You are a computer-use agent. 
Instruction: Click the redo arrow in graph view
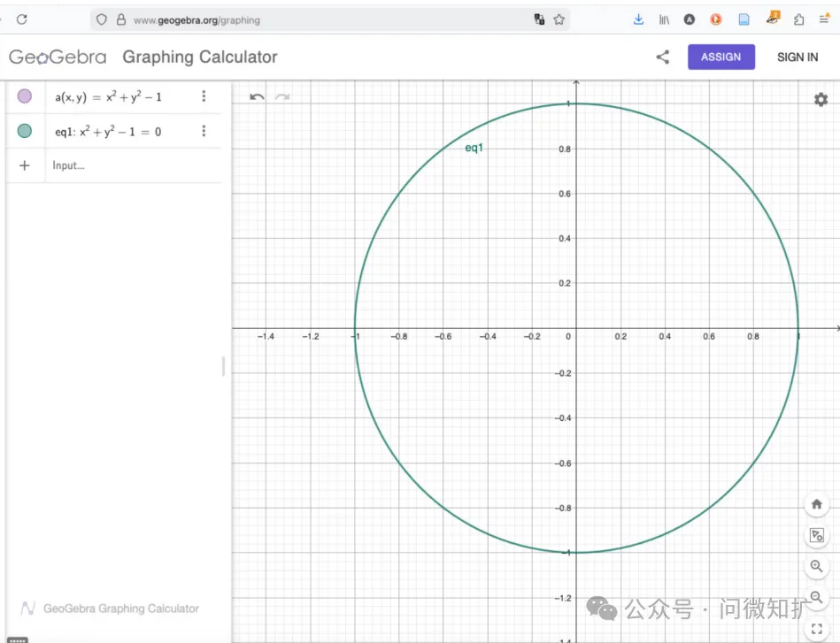click(x=282, y=96)
